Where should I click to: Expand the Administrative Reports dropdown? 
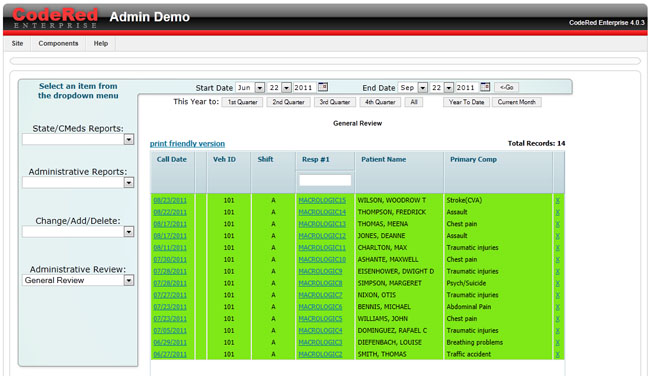tap(129, 182)
